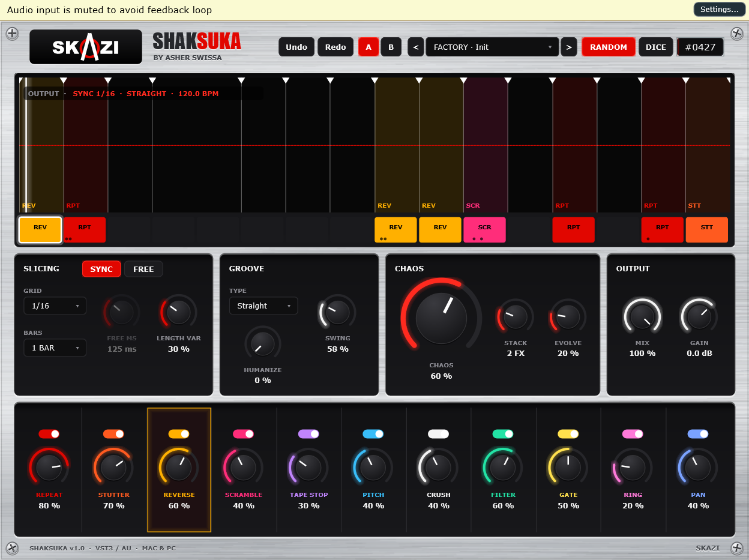
Task: Click the Redo button
Action: pyautogui.click(x=335, y=47)
